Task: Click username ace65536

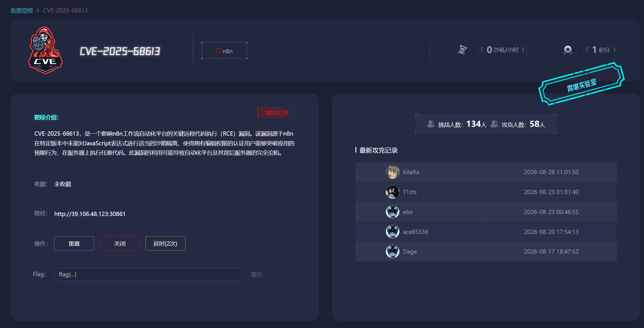Action: (416, 232)
